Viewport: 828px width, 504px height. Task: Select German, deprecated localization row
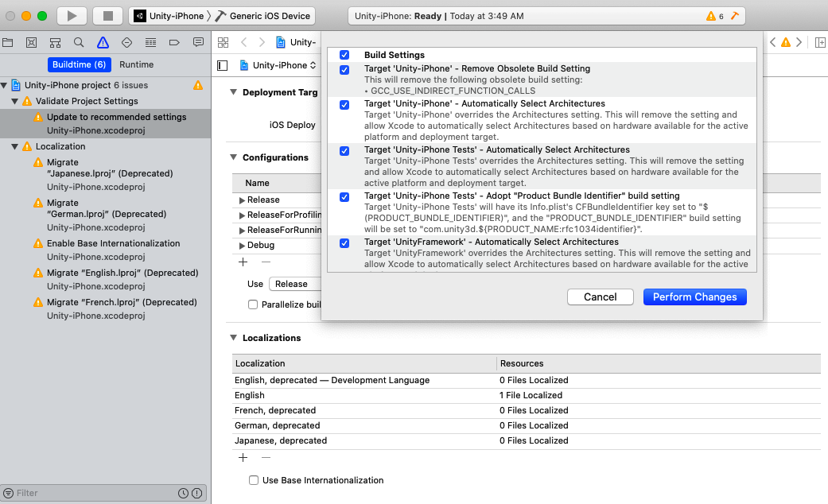pyautogui.click(x=526, y=425)
